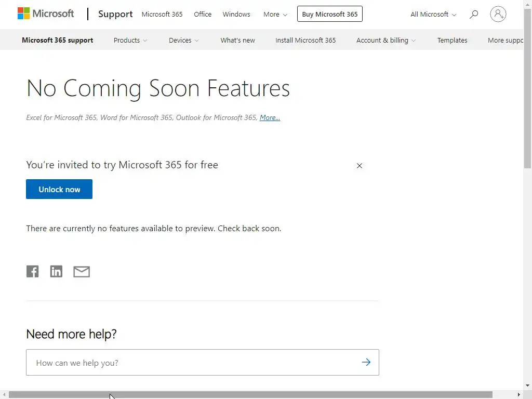Click the scroll-left arrow on horizontal scrollbar
532x399 pixels.
[x=4, y=395]
